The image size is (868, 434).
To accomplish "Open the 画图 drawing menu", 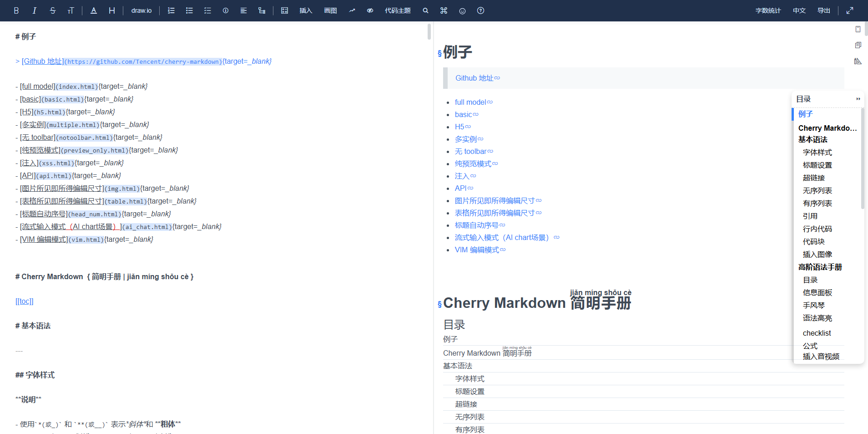I will tap(330, 10).
